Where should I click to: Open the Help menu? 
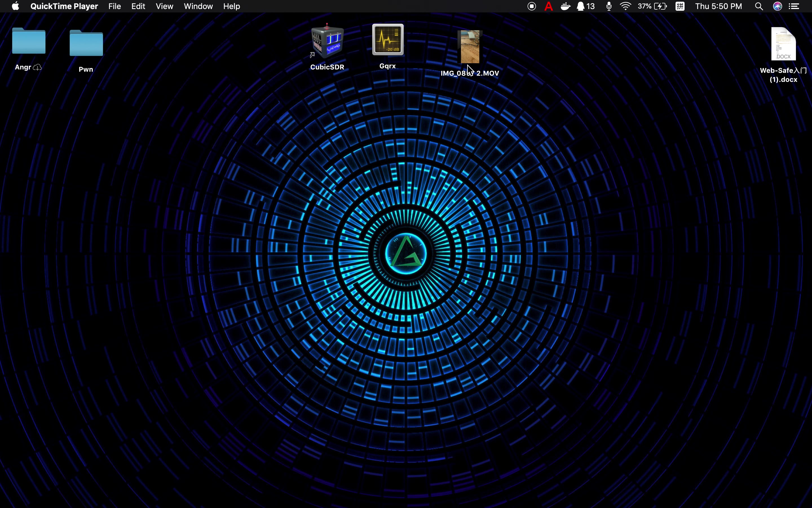pos(231,6)
